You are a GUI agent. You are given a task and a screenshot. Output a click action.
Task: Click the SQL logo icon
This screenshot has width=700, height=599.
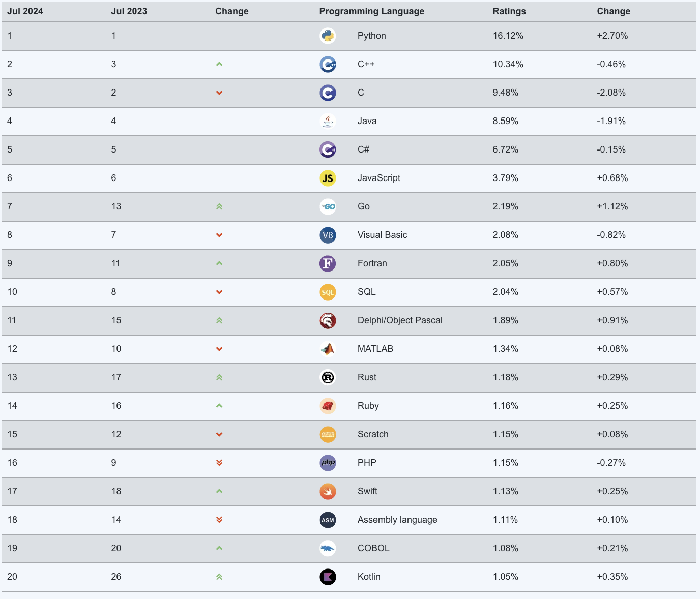328,292
